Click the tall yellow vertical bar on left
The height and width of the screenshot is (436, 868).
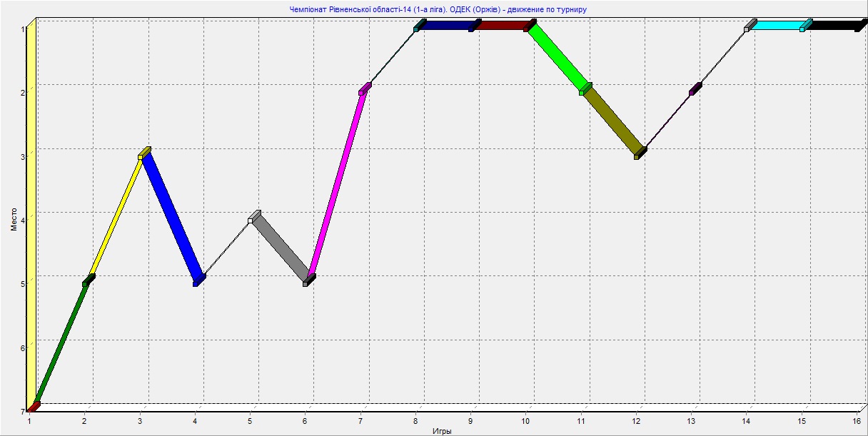pos(31,214)
